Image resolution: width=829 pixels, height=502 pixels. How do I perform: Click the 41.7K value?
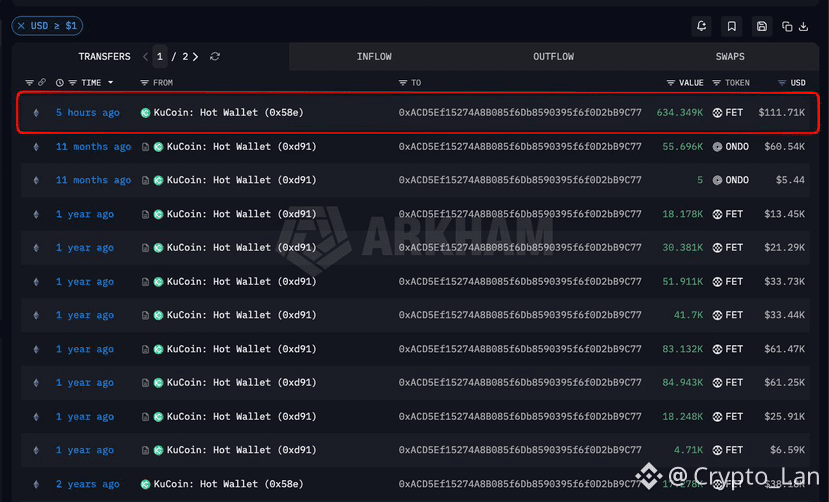click(688, 315)
